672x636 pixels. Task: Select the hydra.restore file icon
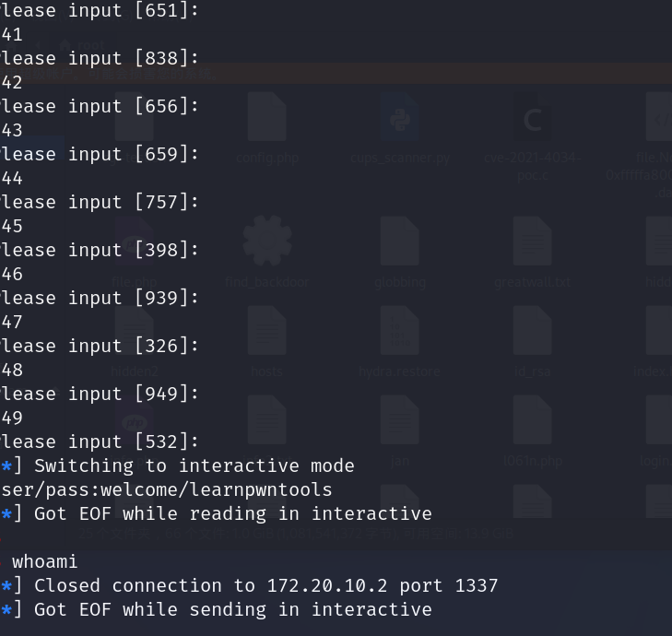[399, 331]
